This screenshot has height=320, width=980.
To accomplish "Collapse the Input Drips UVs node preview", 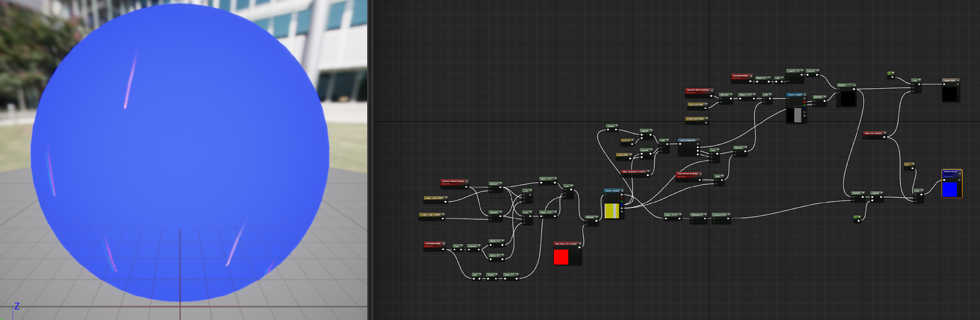I will coord(580,244).
